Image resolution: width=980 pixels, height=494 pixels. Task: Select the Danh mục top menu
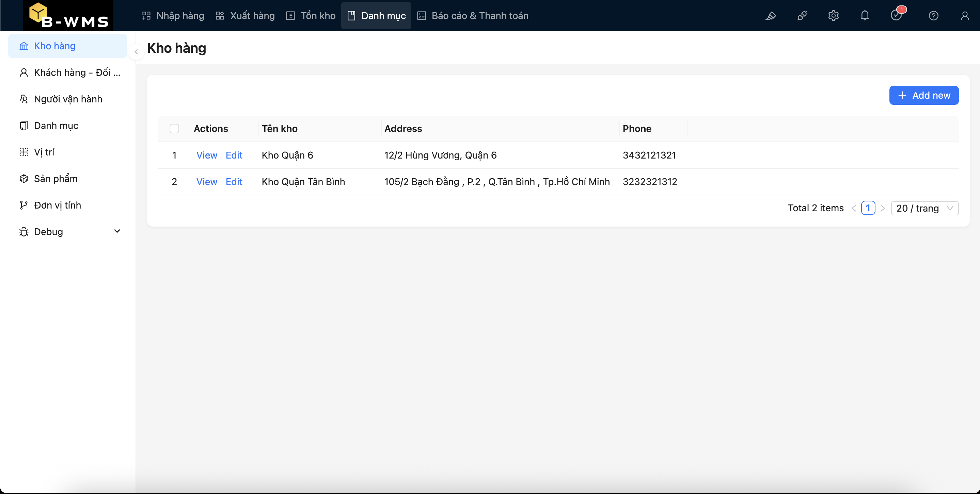[x=376, y=16]
